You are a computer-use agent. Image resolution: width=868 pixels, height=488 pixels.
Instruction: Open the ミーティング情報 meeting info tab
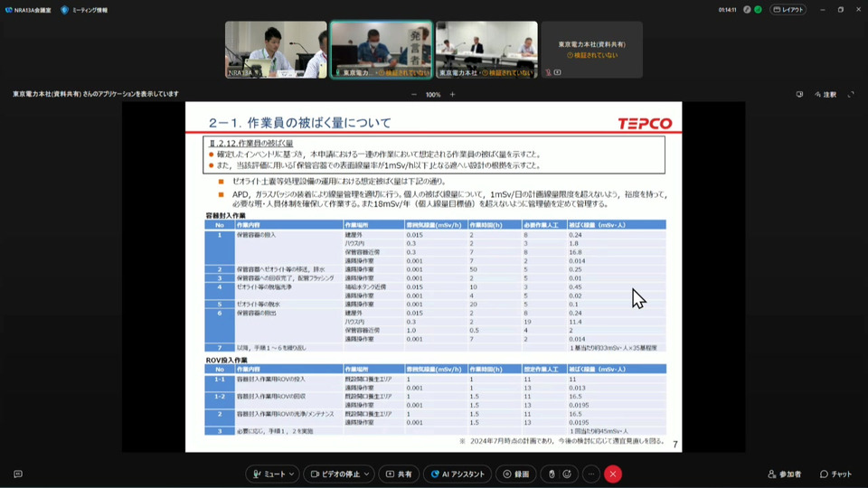pos(85,10)
